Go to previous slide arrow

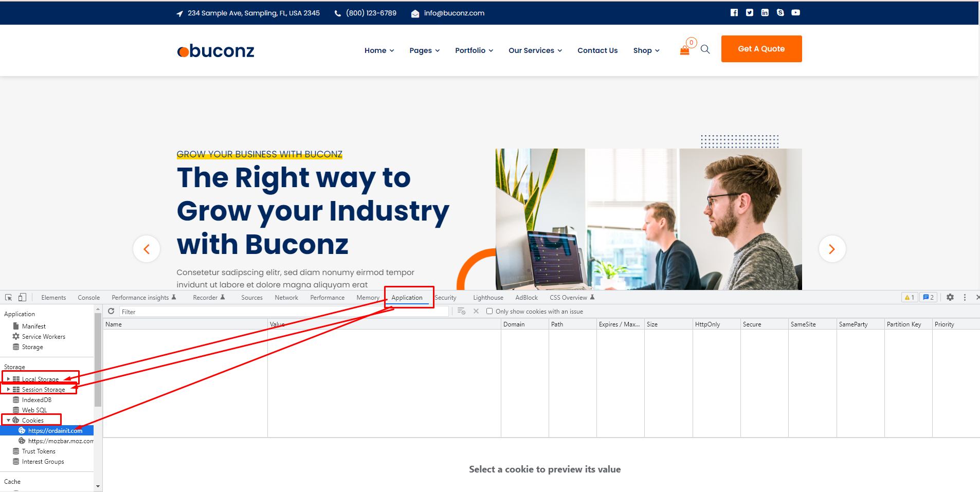[x=147, y=249]
